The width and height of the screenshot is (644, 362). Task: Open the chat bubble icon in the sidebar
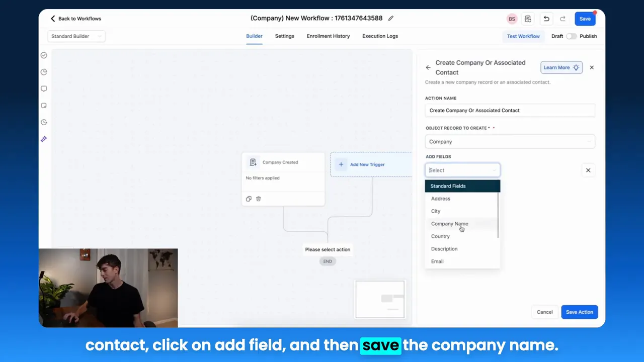(44, 88)
